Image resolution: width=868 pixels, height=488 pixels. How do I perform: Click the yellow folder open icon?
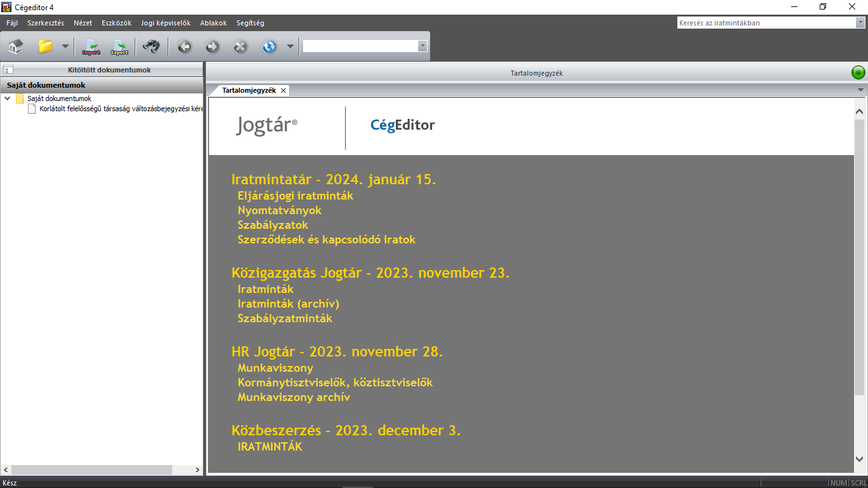click(x=45, y=46)
